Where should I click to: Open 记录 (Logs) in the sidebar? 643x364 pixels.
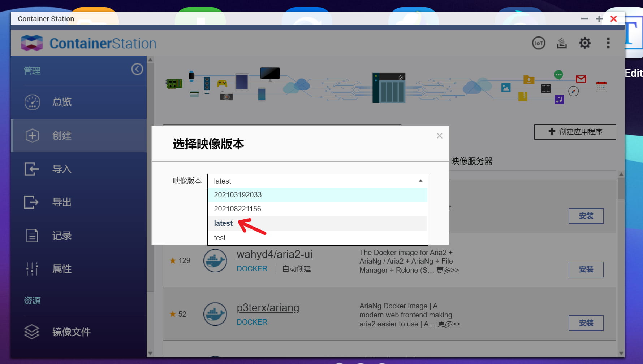62,235
